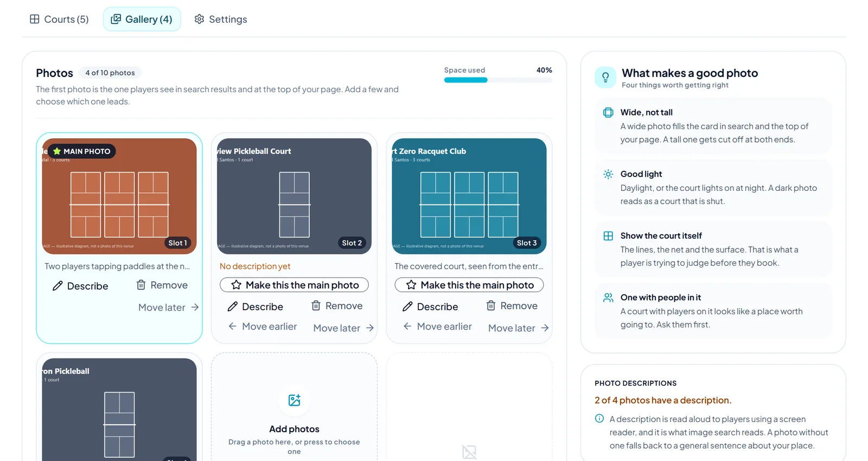
Task: Click the 'The covered court, seen from' description
Action: 469,266
